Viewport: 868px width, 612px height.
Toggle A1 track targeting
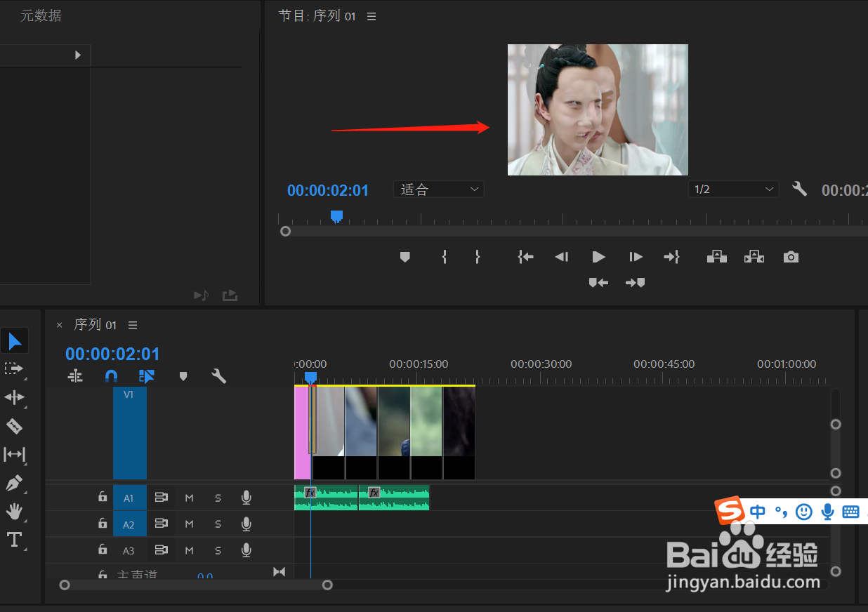(129, 498)
